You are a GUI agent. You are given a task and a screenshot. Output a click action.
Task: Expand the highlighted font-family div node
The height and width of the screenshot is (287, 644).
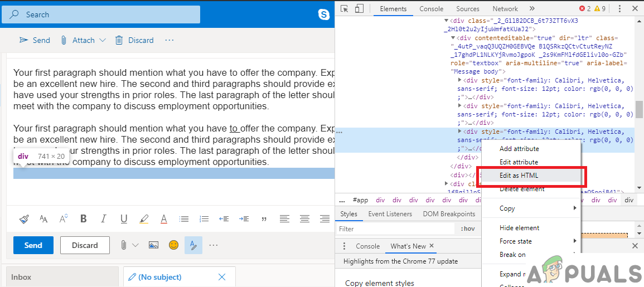point(459,132)
